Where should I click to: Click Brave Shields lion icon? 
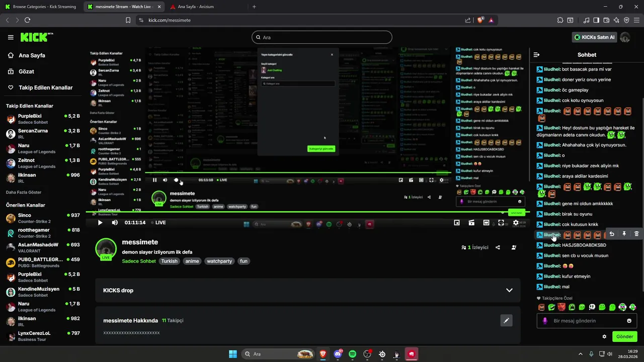(x=480, y=20)
